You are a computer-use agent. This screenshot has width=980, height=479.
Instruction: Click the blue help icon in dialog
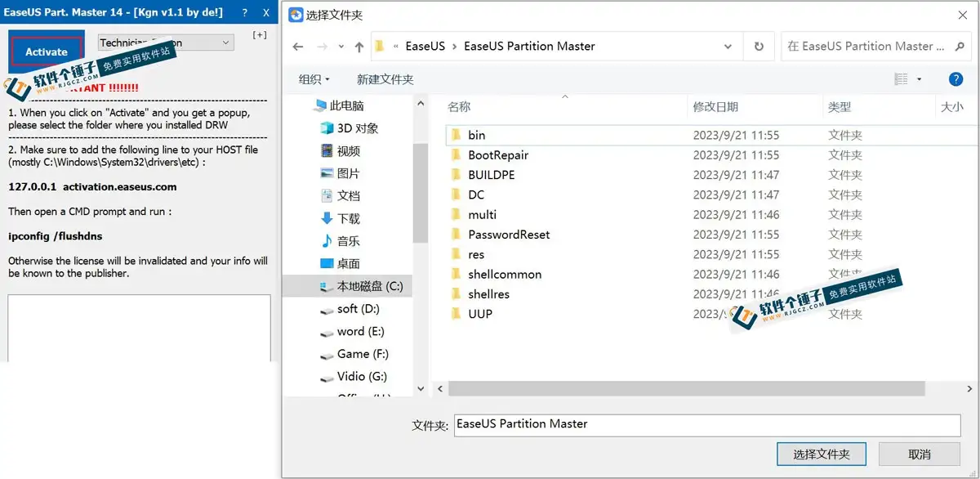click(x=955, y=79)
